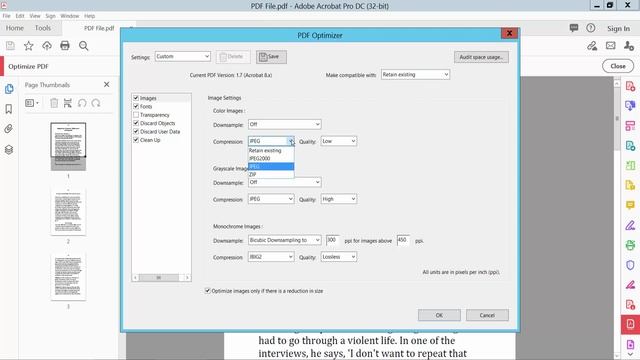The image size is (640, 360).
Task: Open Color Images Downsample dropdown
Action: pos(284,124)
